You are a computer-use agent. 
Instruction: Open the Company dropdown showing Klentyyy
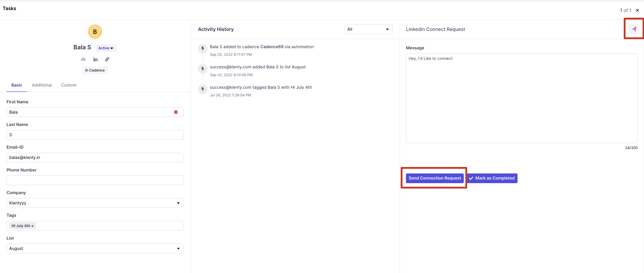tap(95, 203)
